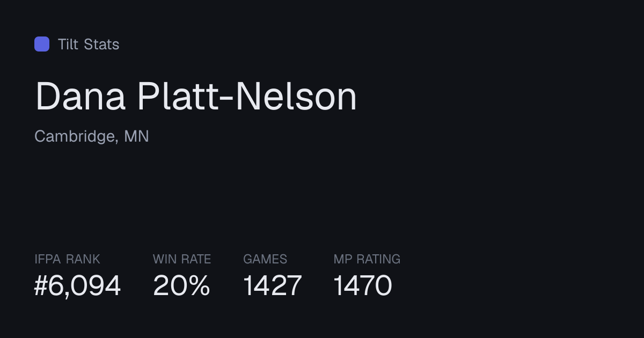
Task: Click the state abbreviation MN
Action: (136, 136)
